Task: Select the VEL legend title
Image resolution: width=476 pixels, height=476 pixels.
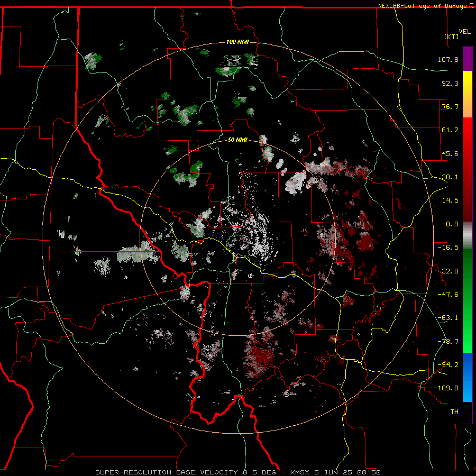Action: (x=465, y=32)
